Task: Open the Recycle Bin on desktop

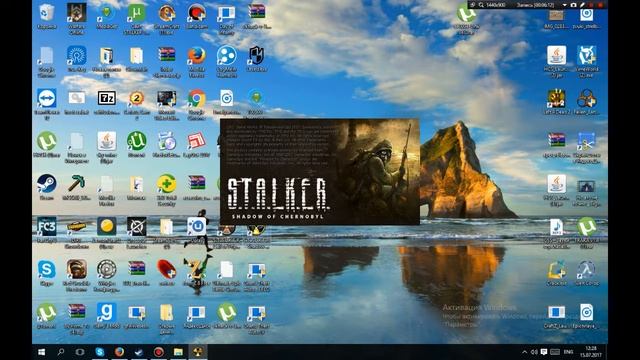Action: [x=47, y=13]
